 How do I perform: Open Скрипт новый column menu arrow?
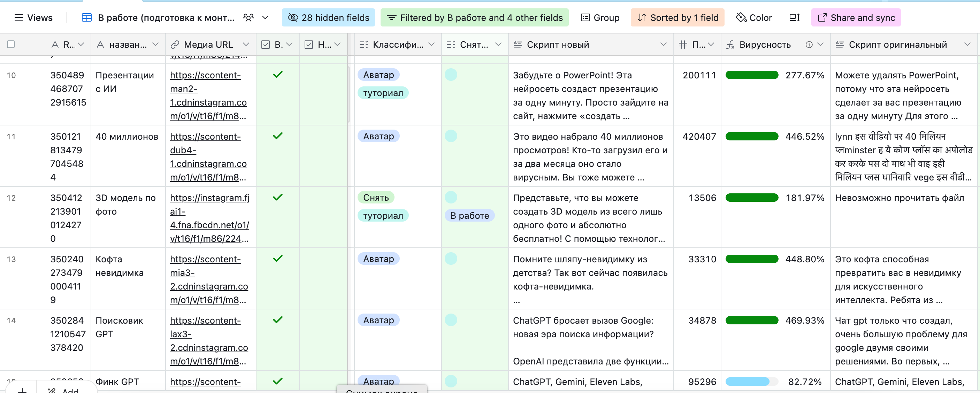[x=663, y=45]
